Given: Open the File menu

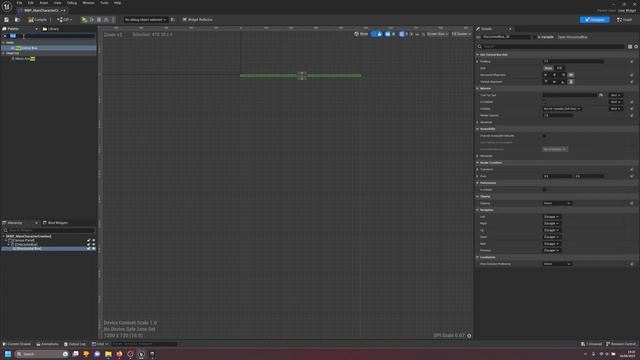Looking at the screenshot, I should 19,3.
